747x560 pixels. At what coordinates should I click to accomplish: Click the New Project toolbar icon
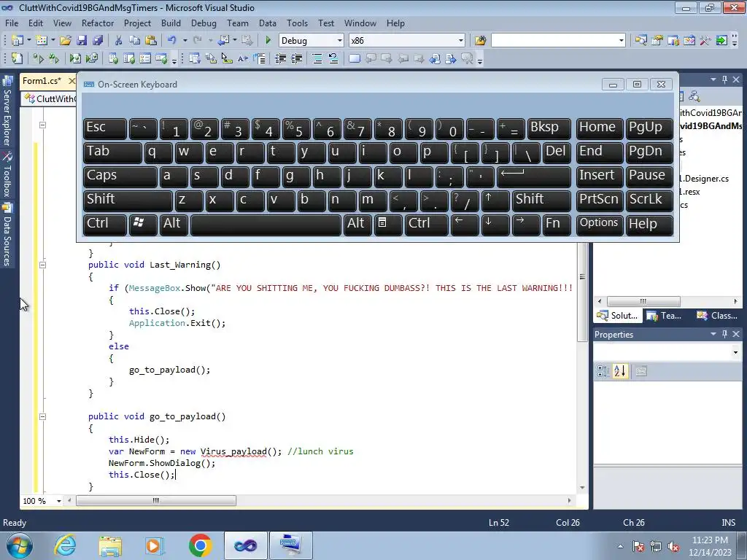(18, 41)
